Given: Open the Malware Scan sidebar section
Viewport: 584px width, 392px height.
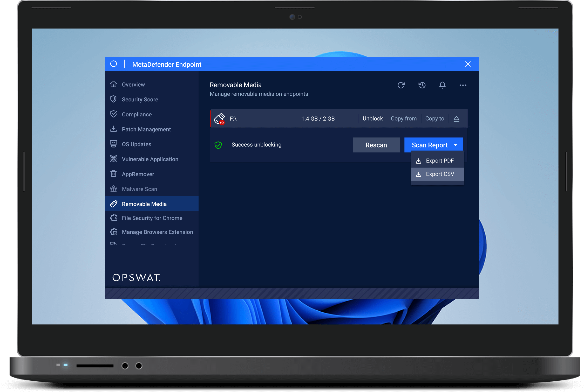Looking at the screenshot, I should pyautogui.click(x=139, y=189).
